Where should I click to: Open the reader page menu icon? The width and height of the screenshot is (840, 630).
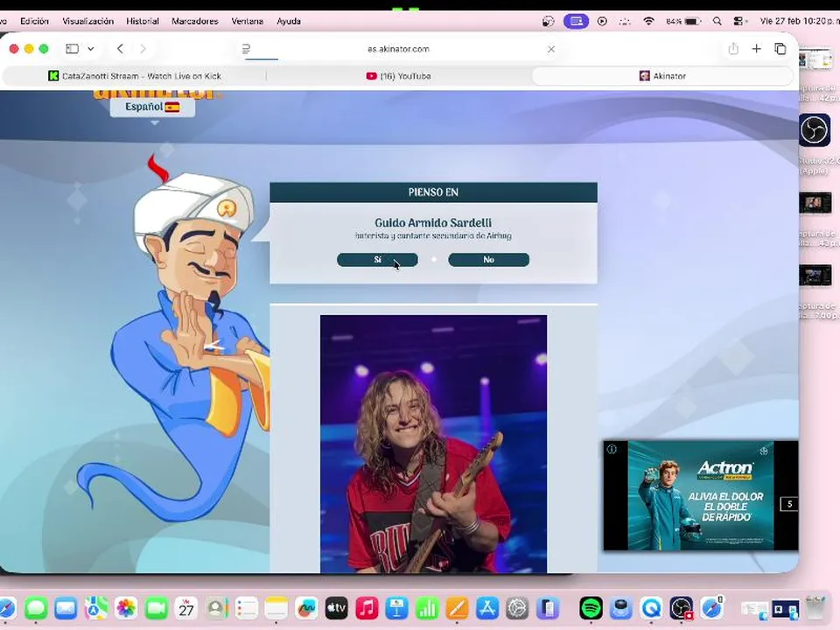click(246, 49)
